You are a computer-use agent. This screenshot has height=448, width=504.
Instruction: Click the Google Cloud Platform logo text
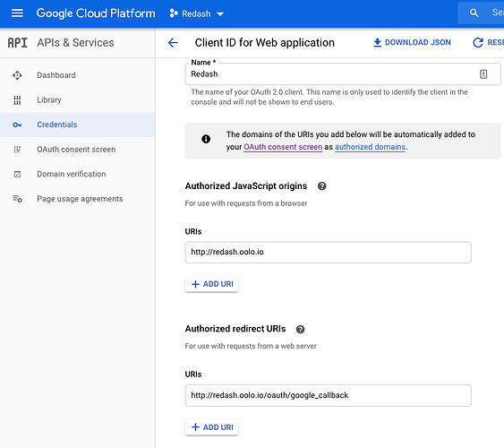96,13
